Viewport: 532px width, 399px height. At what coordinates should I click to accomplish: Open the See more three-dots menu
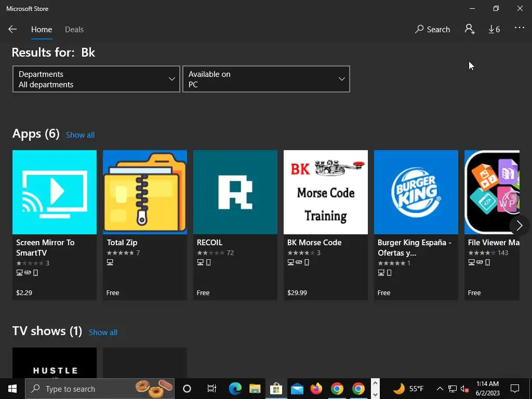[x=519, y=28]
